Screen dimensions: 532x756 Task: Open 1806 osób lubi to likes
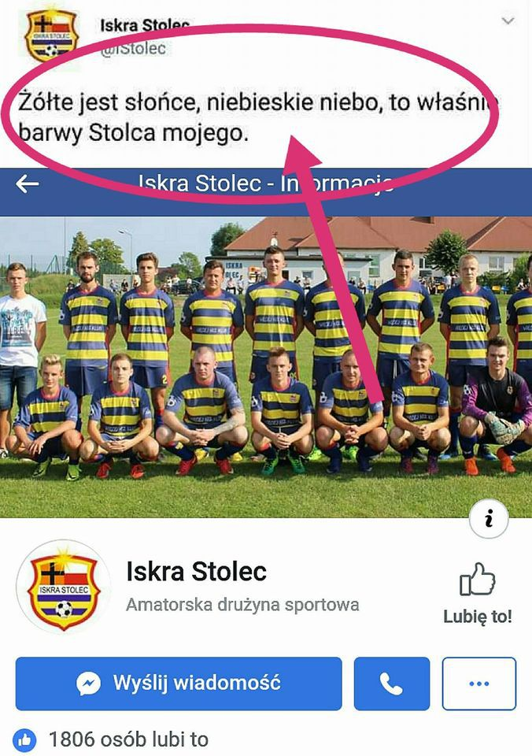pyautogui.click(x=128, y=739)
